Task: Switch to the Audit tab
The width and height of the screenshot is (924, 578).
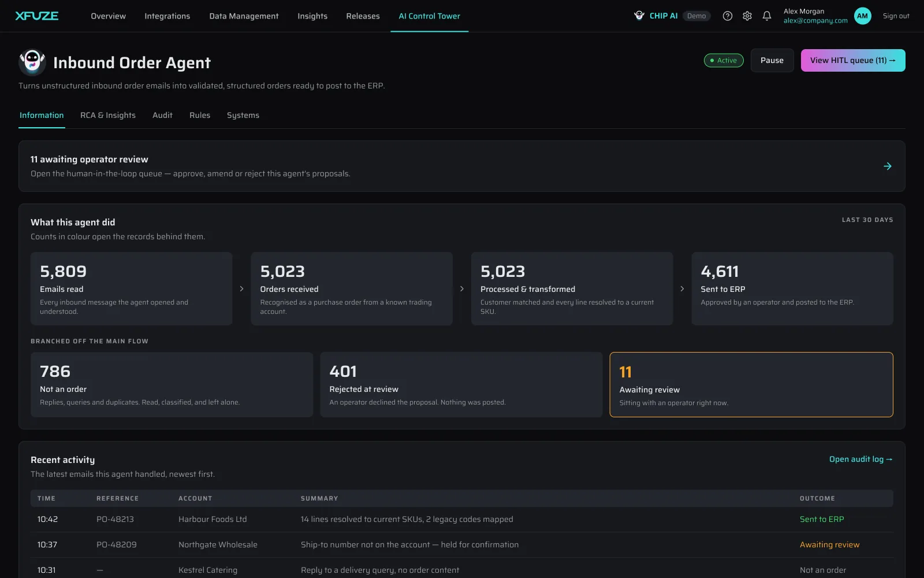Action: point(162,115)
